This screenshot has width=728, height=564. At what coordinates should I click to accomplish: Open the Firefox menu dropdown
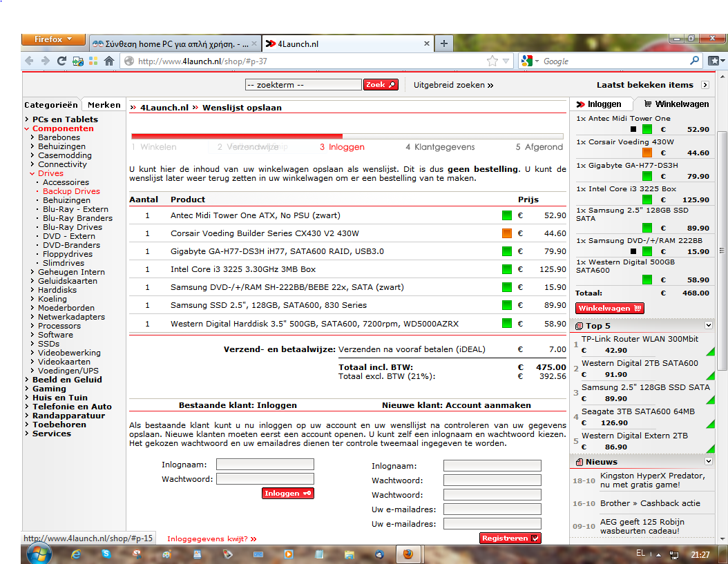click(53, 39)
